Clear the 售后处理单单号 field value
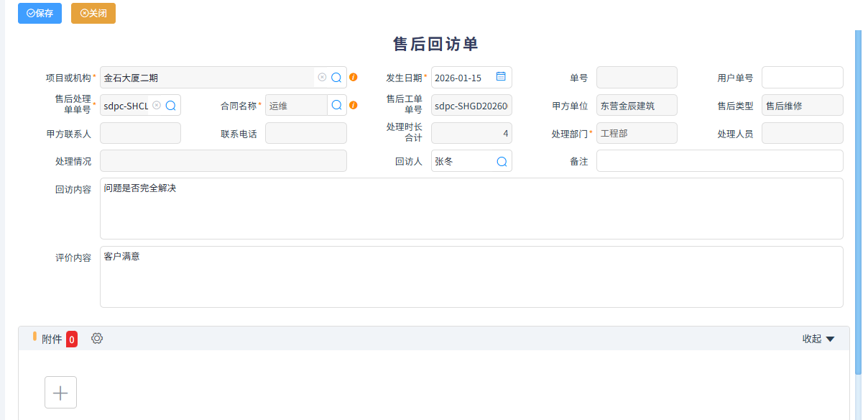Image resolution: width=868 pixels, height=420 pixels. (x=157, y=105)
